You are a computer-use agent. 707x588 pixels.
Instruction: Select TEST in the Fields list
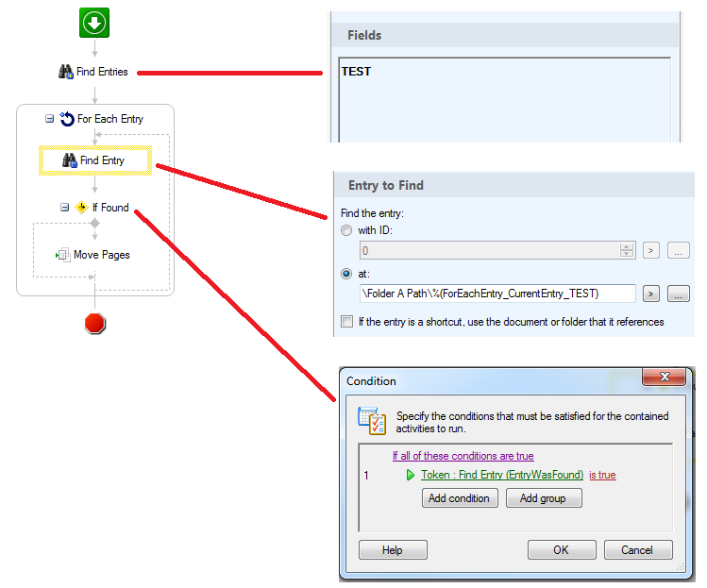(356, 71)
